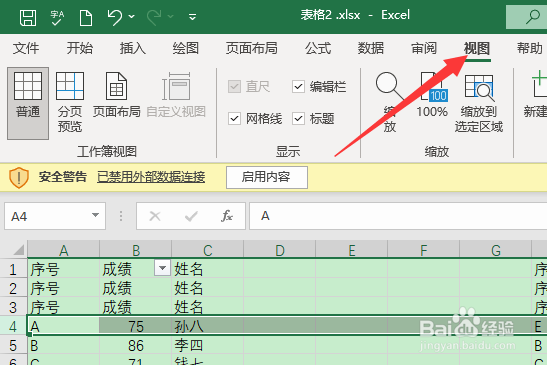Click cell A2 containing 序号
Viewport: 547px width, 365px height.
coord(63,288)
